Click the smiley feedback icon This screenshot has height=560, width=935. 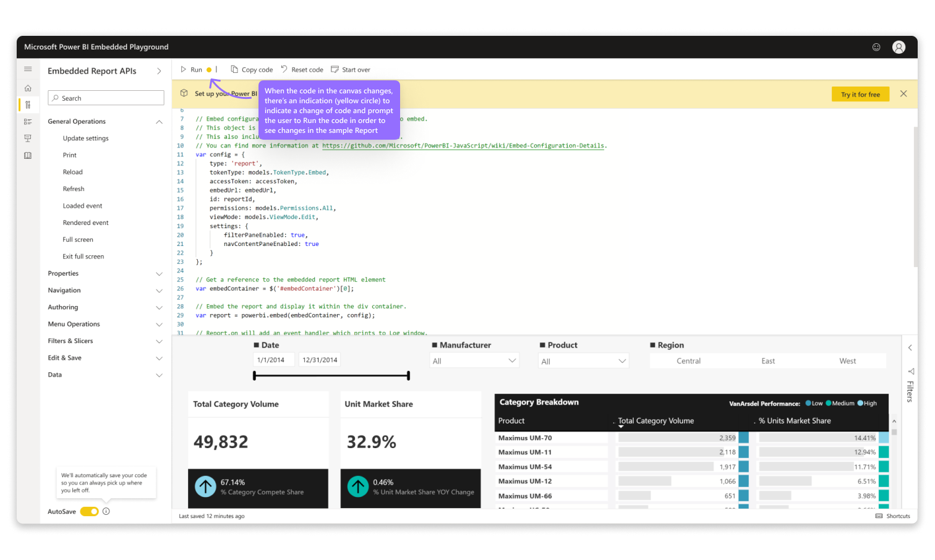876,47
